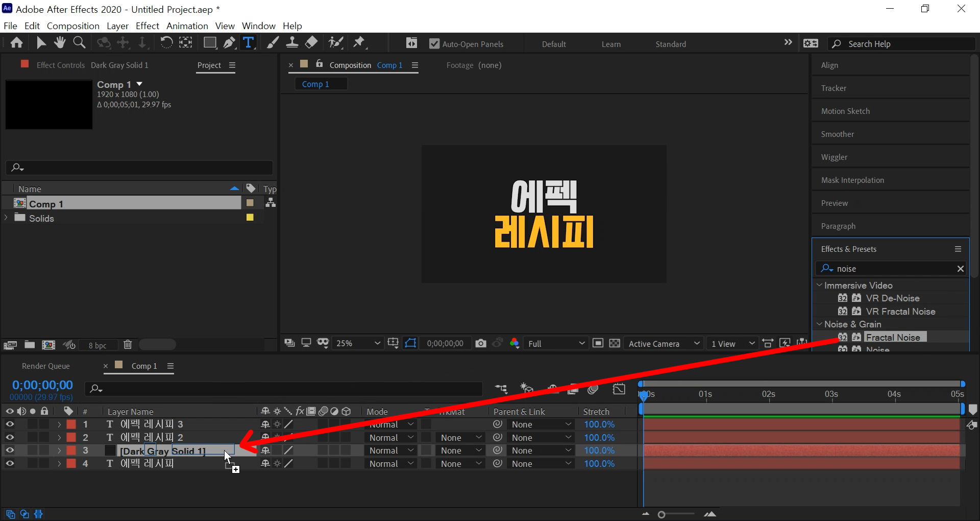Open the Full resolution dropdown
Screen dimensions: 980x521
pos(556,343)
